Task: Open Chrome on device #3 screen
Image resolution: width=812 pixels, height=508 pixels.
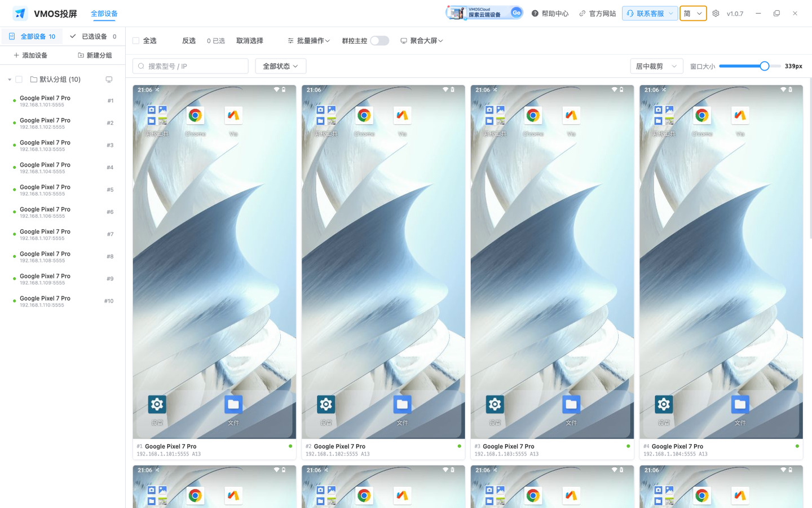Action: 533,116
